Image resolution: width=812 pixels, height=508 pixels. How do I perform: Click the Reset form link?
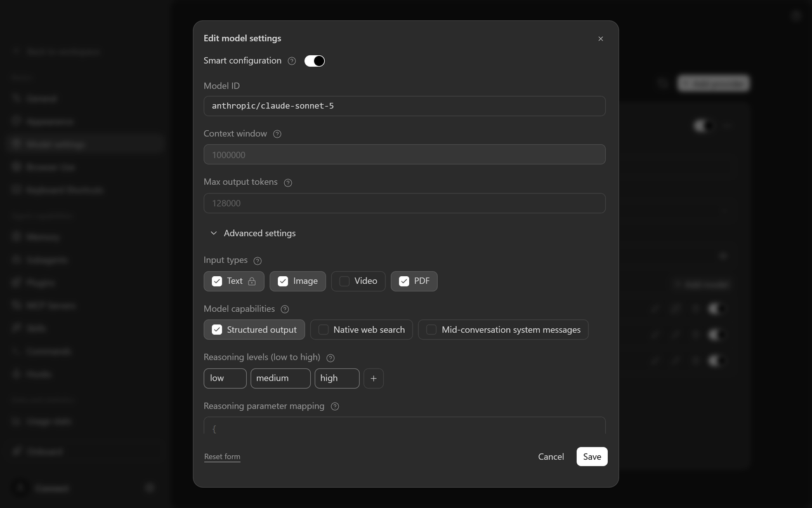[x=222, y=457]
